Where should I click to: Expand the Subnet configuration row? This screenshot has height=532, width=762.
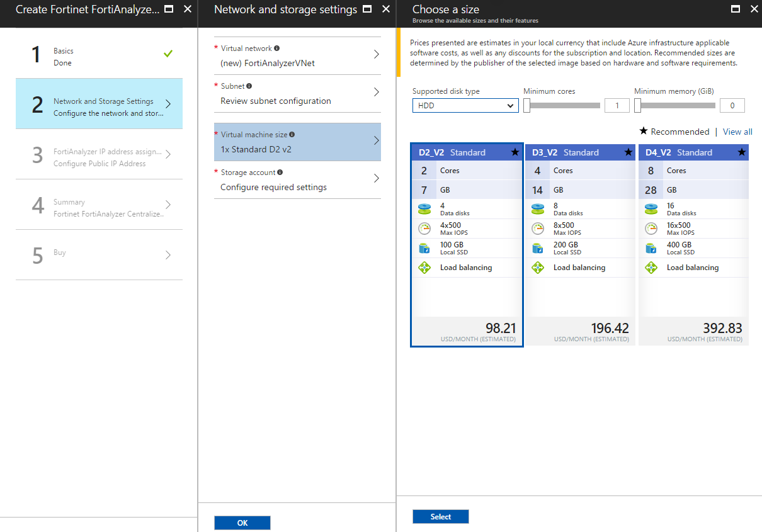pos(297,94)
